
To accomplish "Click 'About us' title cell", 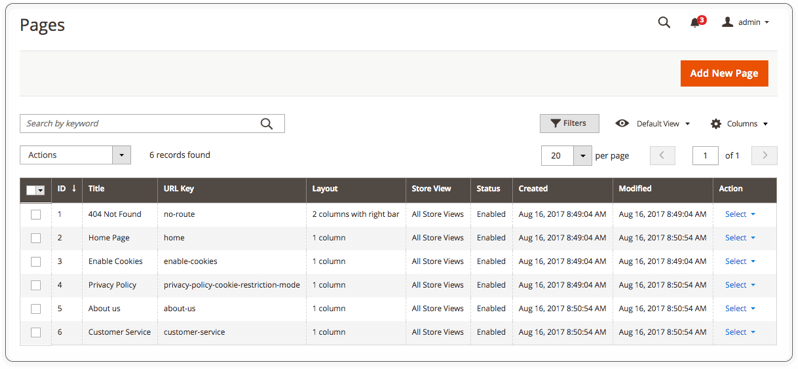I will (x=104, y=308).
